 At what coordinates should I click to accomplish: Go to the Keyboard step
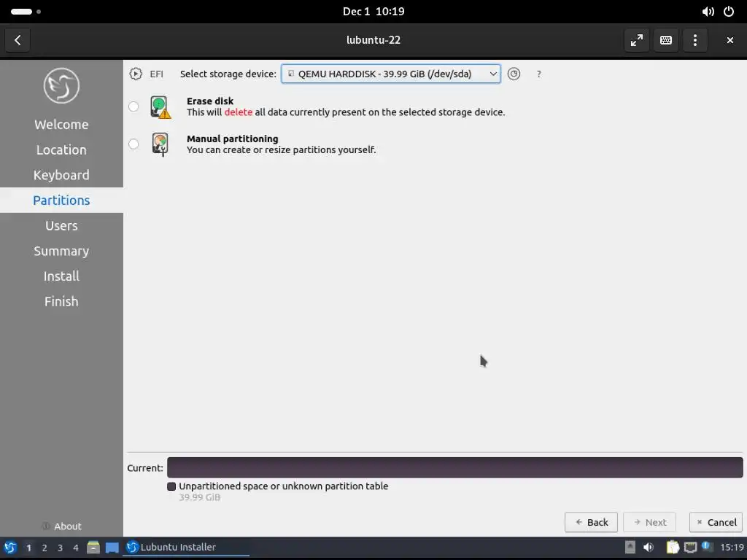61,175
